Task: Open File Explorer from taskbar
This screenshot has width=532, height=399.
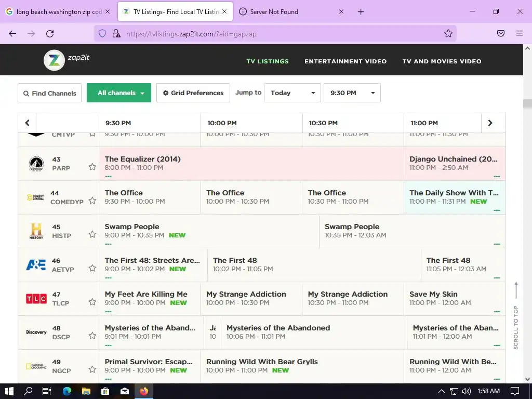Action: coord(86,391)
